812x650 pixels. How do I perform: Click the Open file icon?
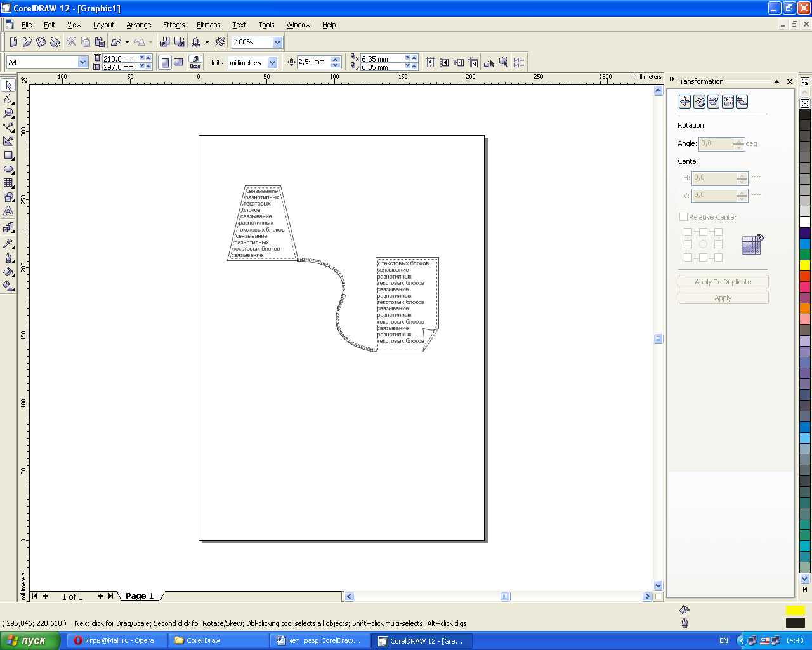(27, 42)
